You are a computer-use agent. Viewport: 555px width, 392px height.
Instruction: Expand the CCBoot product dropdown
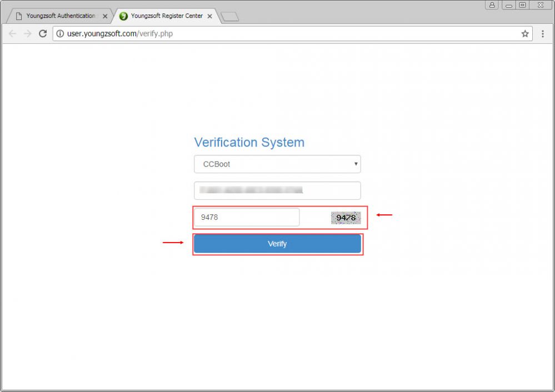tap(277, 164)
